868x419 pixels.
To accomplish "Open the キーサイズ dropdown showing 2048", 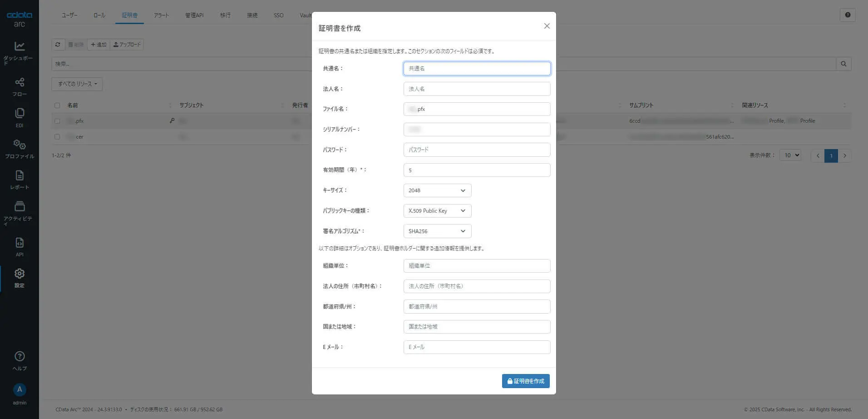I will tap(437, 190).
